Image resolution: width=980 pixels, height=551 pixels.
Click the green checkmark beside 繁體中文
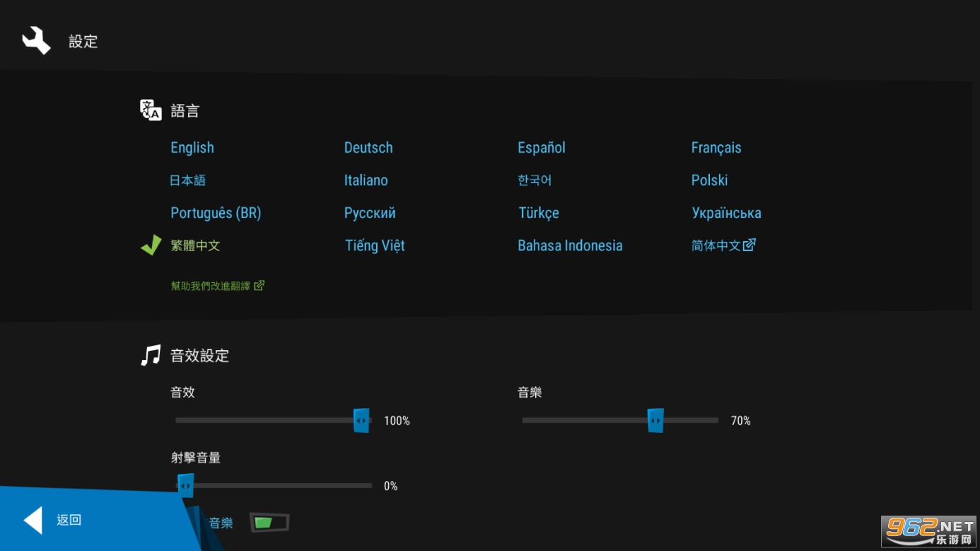(151, 245)
